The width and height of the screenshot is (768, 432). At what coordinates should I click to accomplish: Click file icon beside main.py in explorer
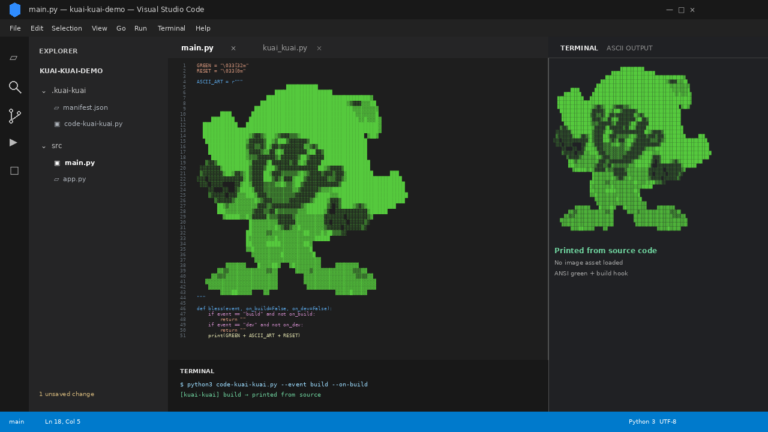pos(57,163)
